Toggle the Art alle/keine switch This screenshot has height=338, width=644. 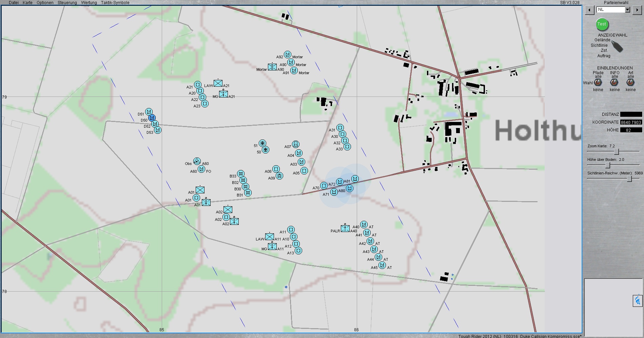click(630, 82)
